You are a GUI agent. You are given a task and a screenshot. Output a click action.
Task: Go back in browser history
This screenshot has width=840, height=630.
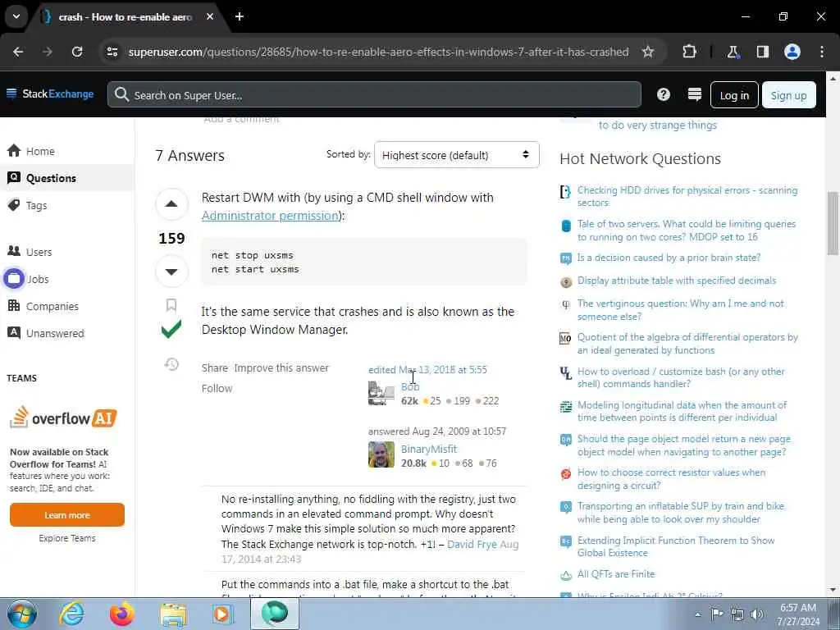(x=18, y=52)
